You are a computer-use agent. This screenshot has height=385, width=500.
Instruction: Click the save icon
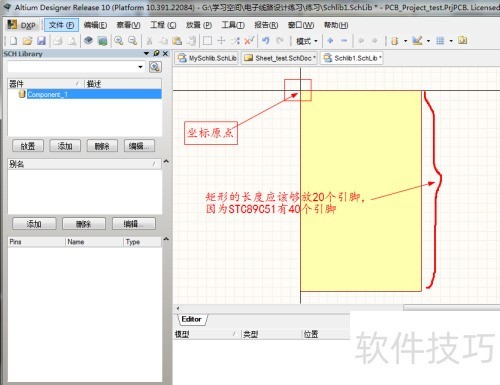click(x=41, y=41)
